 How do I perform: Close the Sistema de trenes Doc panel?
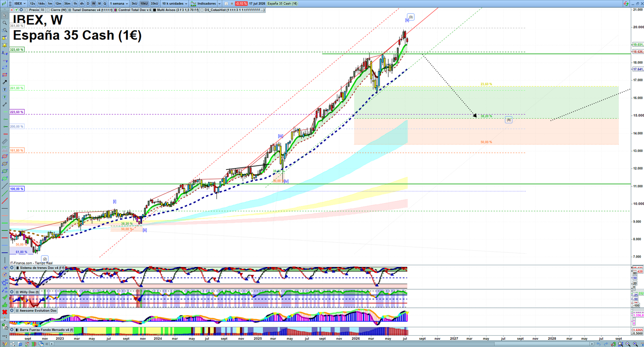[12, 268]
